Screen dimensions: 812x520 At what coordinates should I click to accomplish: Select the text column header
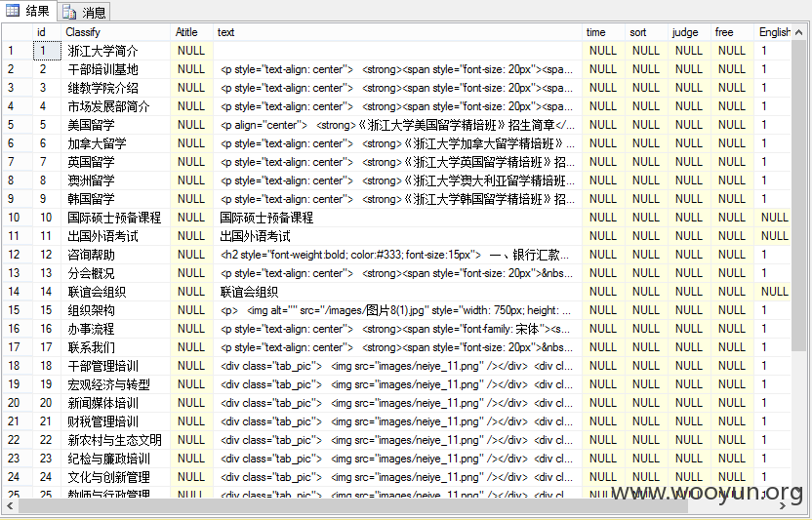pos(397,32)
